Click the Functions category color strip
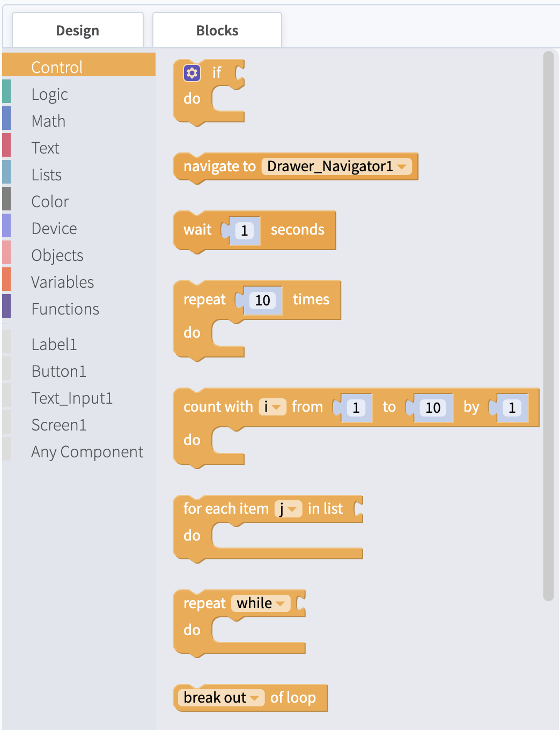 [x=6, y=306]
